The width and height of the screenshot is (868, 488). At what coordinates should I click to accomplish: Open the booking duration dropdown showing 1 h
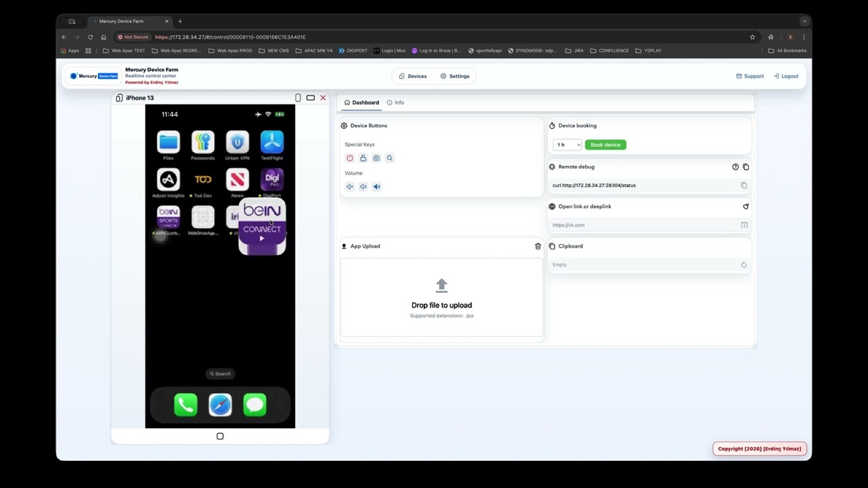[567, 145]
